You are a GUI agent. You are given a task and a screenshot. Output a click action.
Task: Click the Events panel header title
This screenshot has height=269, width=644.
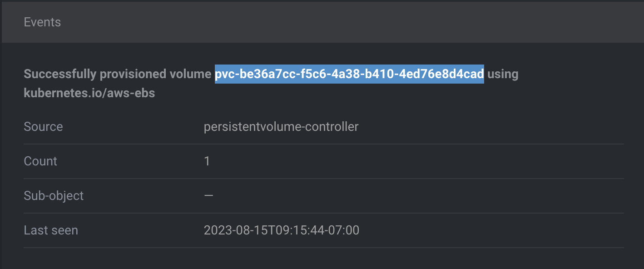(42, 22)
